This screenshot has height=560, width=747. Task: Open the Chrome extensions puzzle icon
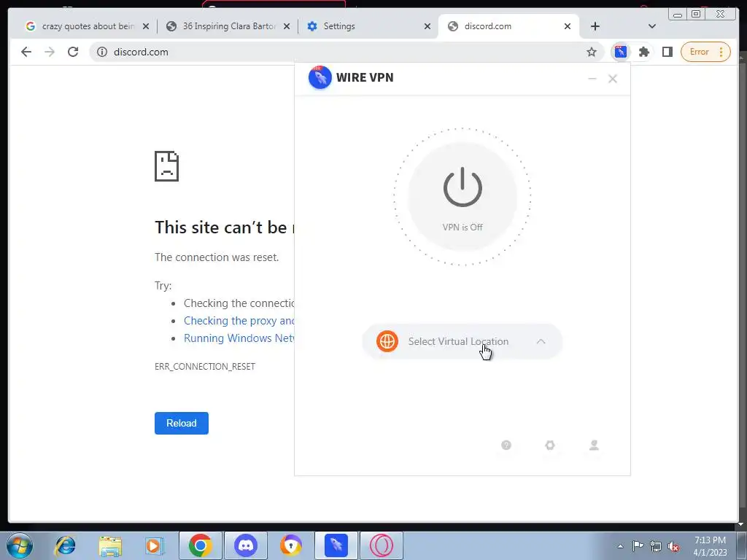644,52
